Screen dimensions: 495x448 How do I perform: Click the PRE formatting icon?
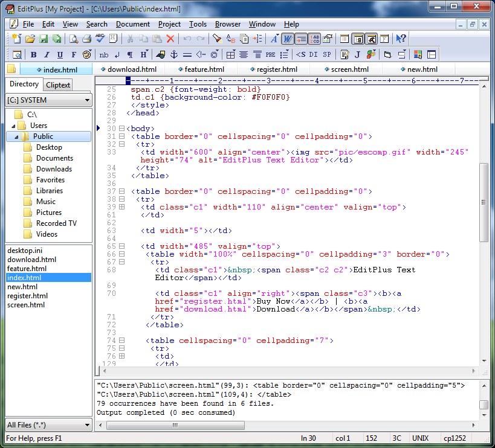tap(270, 54)
